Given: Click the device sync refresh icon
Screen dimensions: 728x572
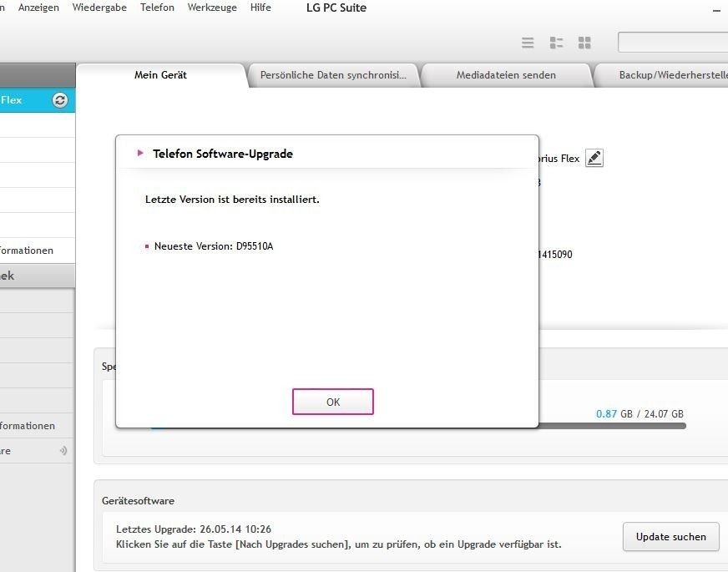Looking at the screenshot, I should point(60,100).
